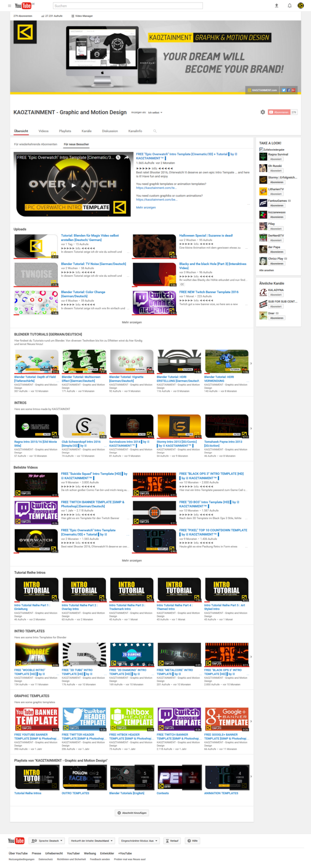Expand the 'Anzeigen als: Ich selbst' dropdown

coord(155,112)
